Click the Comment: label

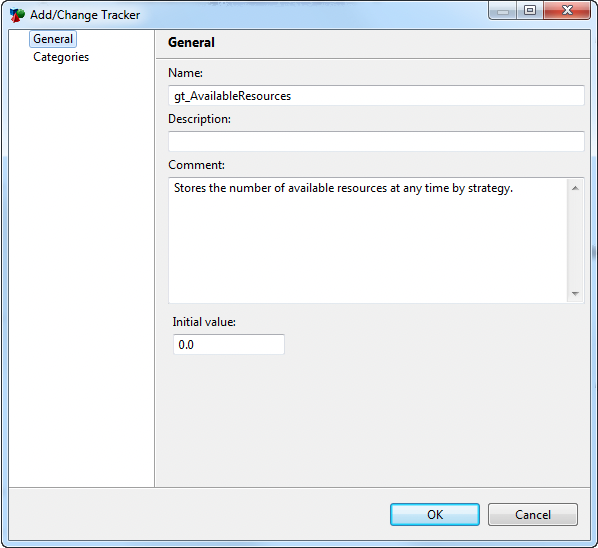pos(196,165)
